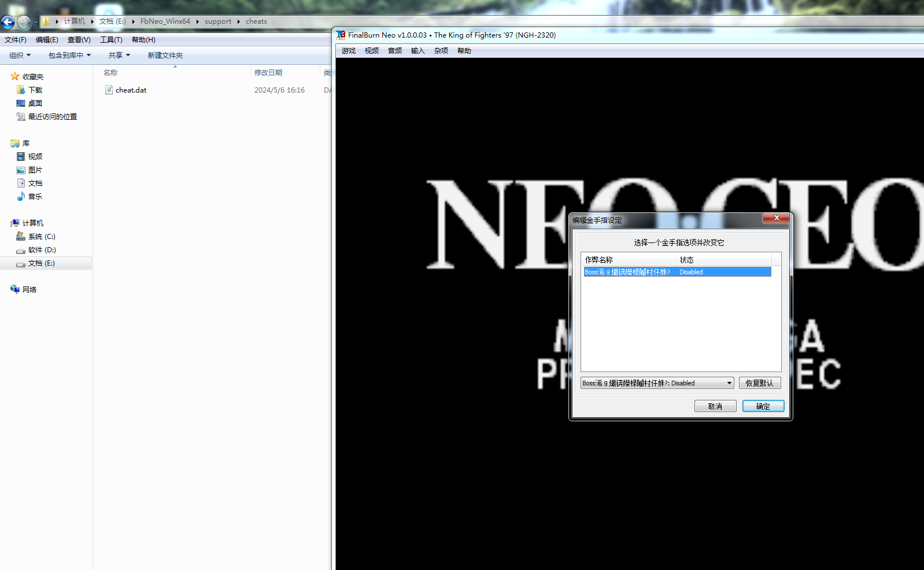Viewport: 924px width, 570px height.
Task: Click the 取消 button in cheat dialog
Action: pyautogui.click(x=715, y=406)
